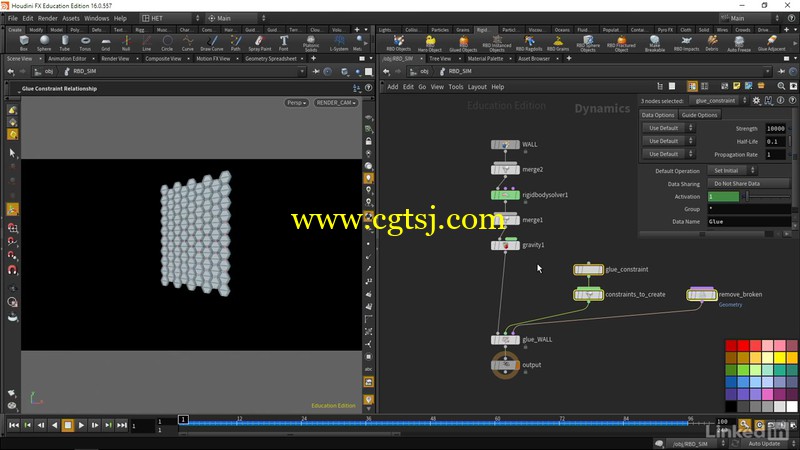
Task: Toggle pin on network editor pane
Action: [782, 71]
